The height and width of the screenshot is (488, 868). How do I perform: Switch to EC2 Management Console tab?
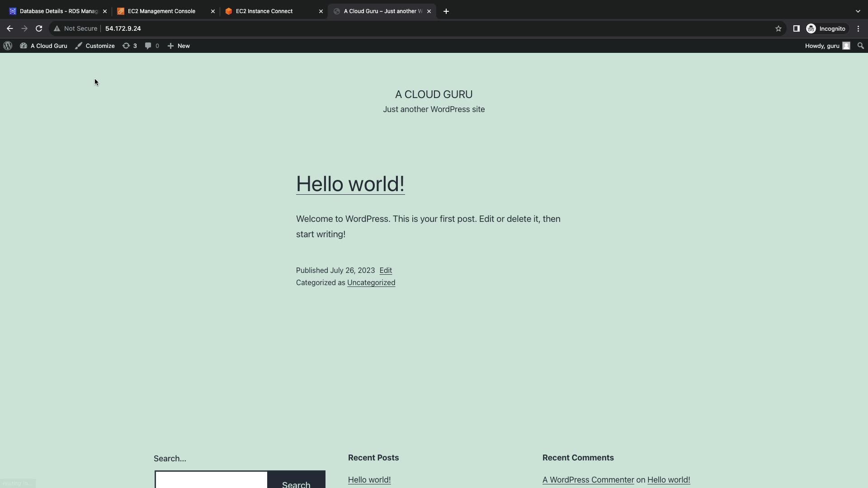(161, 11)
